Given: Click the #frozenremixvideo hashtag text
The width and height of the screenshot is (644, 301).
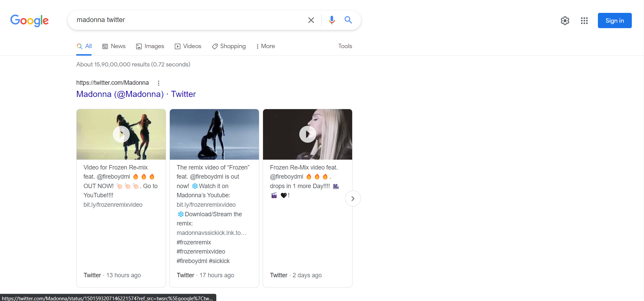Looking at the screenshot, I should [x=201, y=252].
